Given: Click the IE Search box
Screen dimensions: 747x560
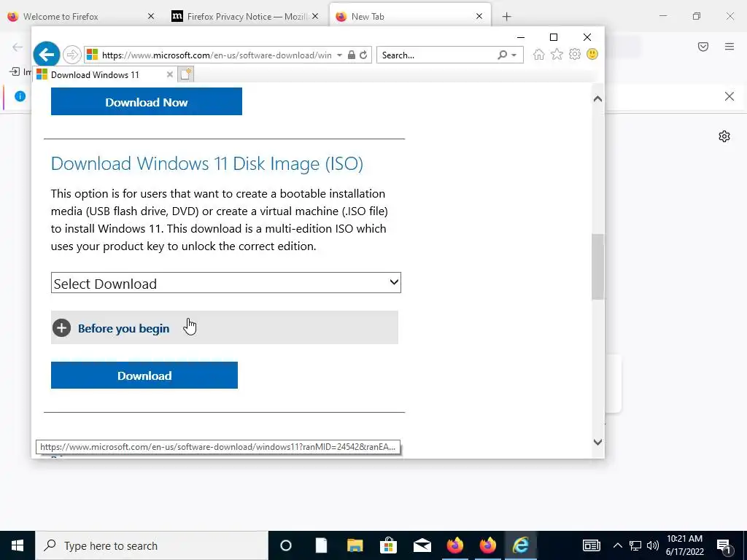Looking at the screenshot, I should [x=438, y=55].
